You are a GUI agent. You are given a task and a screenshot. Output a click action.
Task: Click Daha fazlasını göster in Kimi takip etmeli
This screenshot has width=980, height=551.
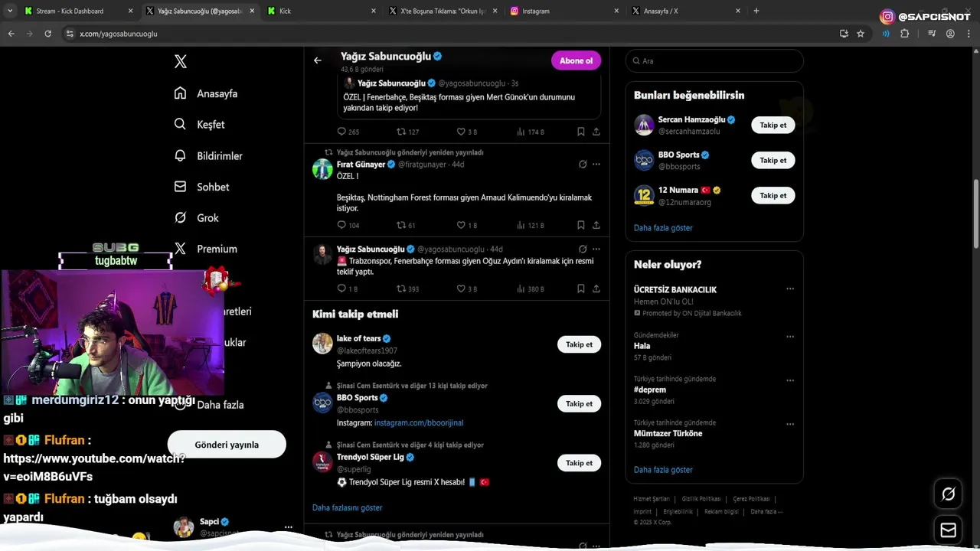pos(347,507)
